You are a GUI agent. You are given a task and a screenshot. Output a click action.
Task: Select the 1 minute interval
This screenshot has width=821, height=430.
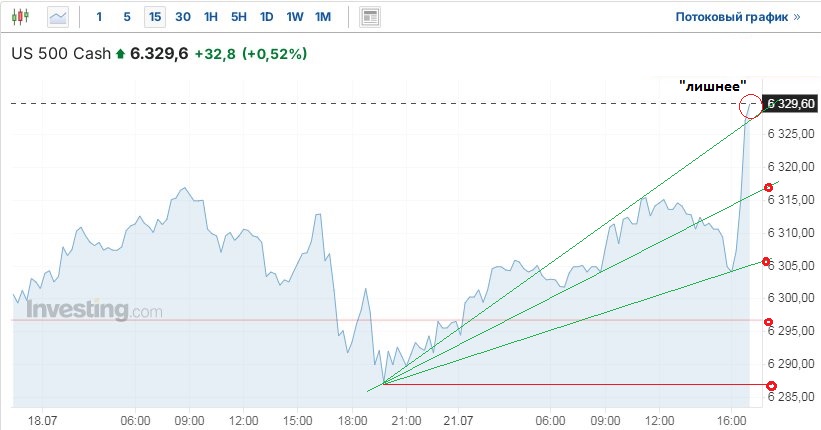coord(99,17)
